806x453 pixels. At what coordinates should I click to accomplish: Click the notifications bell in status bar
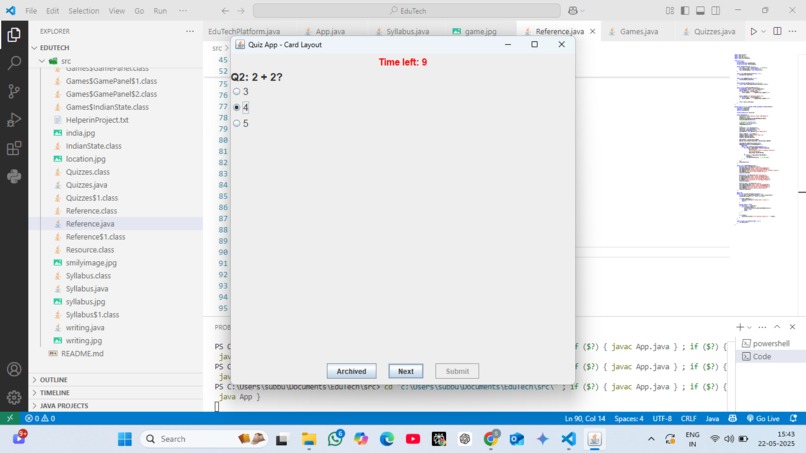(x=793, y=419)
